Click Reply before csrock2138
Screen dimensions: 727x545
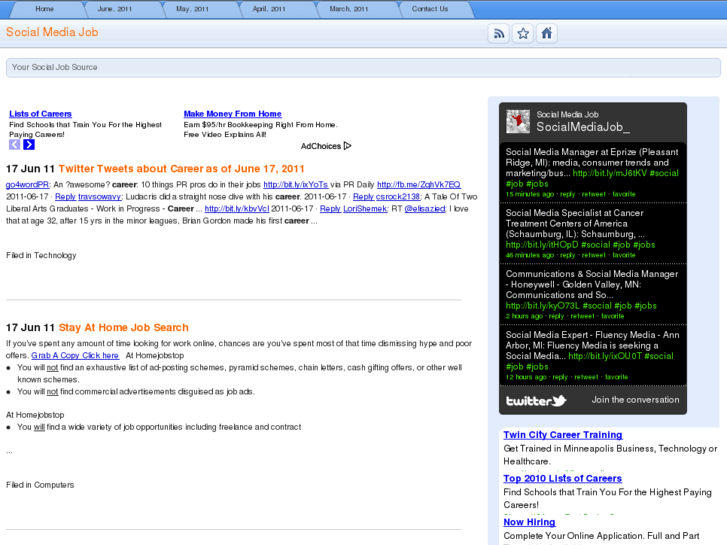click(364, 197)
